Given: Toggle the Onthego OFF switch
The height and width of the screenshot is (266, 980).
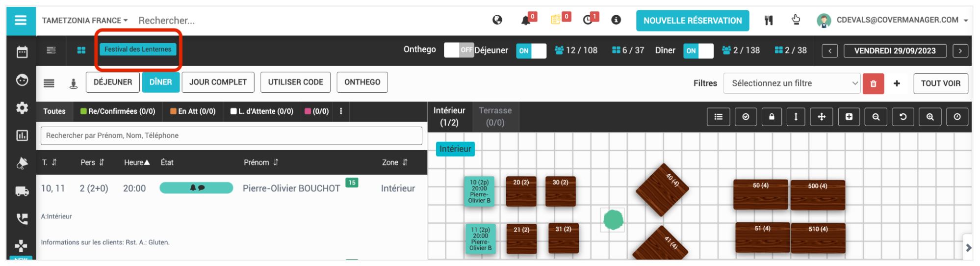Looking at the screenshot, I should click(x=459, y=50).
